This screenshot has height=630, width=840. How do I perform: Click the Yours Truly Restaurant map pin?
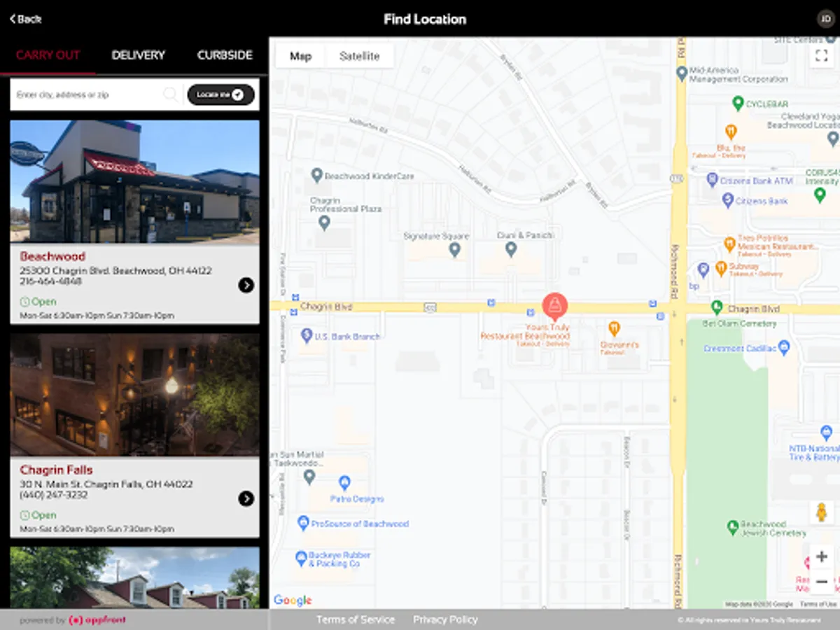(555, 306)
